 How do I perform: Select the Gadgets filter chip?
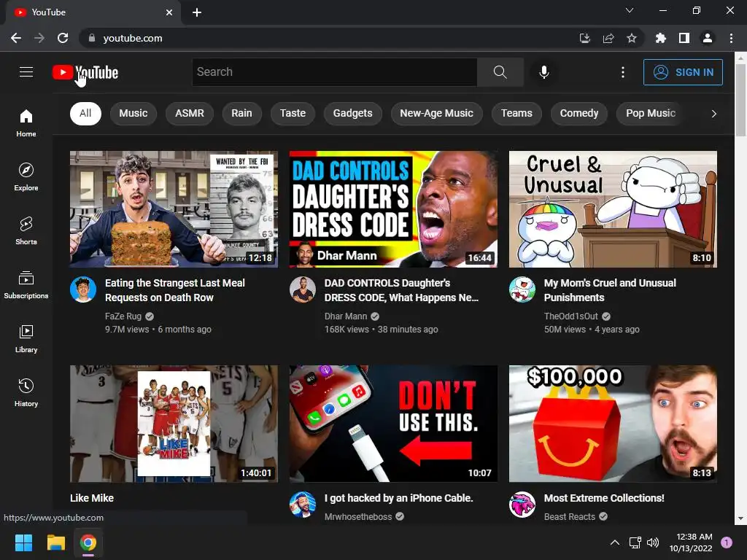point(352,113)
